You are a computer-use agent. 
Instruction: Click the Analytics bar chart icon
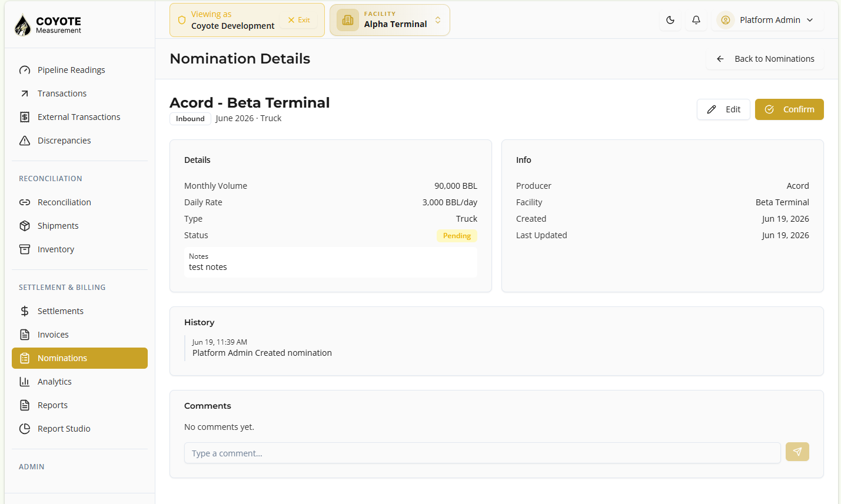pyautogui.click(x=25, y=382)
